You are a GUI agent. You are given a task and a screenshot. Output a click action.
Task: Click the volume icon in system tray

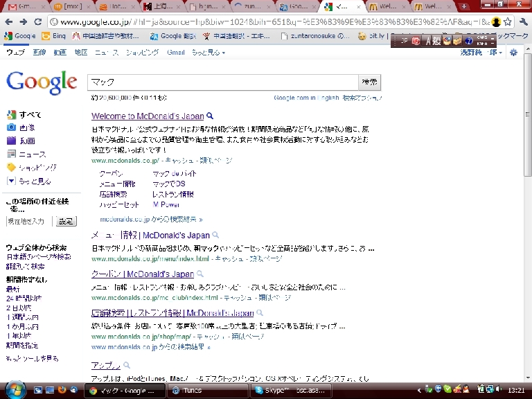[x=499, y=389]
